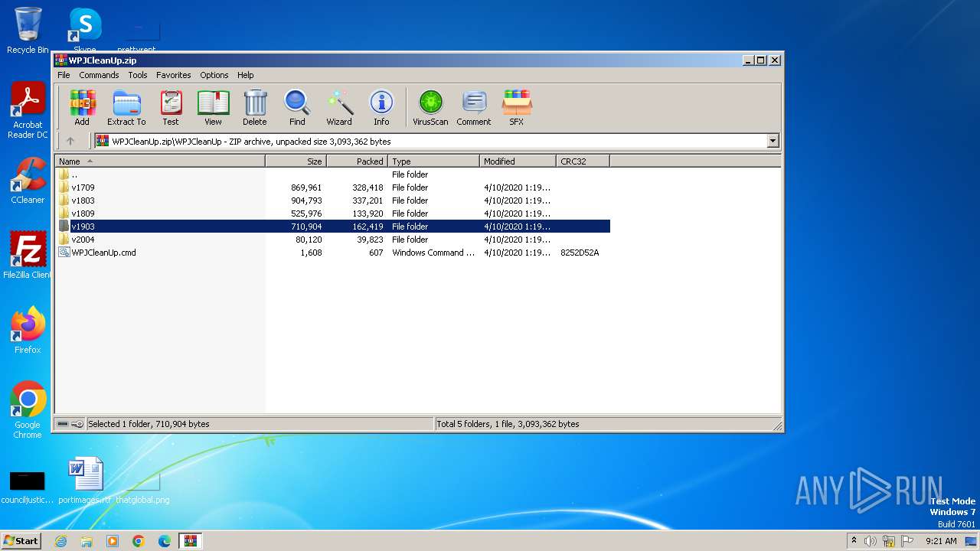The width and height of the screenshot is (980, 551).
Task: Sort by Packed column header
Action: click(358, 161)
